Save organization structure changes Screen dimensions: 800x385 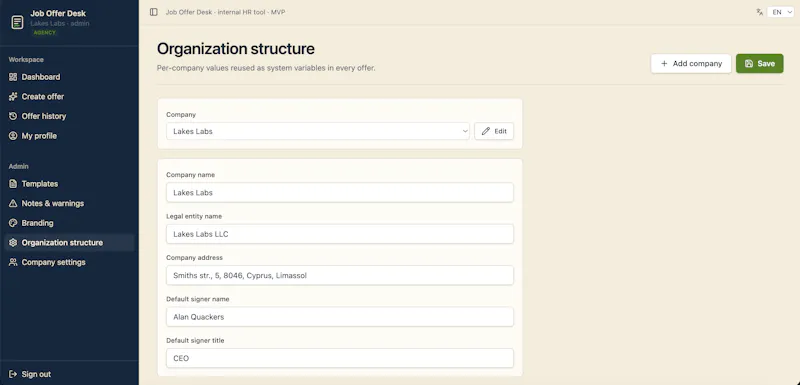[759, 64]
